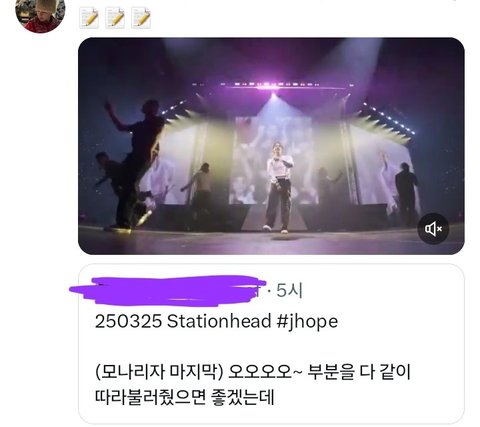480x427 pixels.
Task: Click the overhead purple lighting rig in video
Action: (272, 85)
